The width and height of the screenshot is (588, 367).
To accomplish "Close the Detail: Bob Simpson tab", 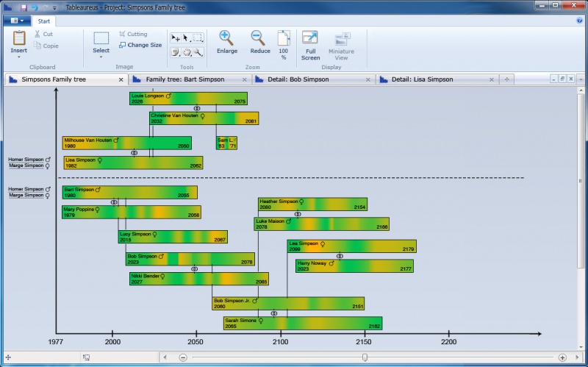I will (369, 79).
